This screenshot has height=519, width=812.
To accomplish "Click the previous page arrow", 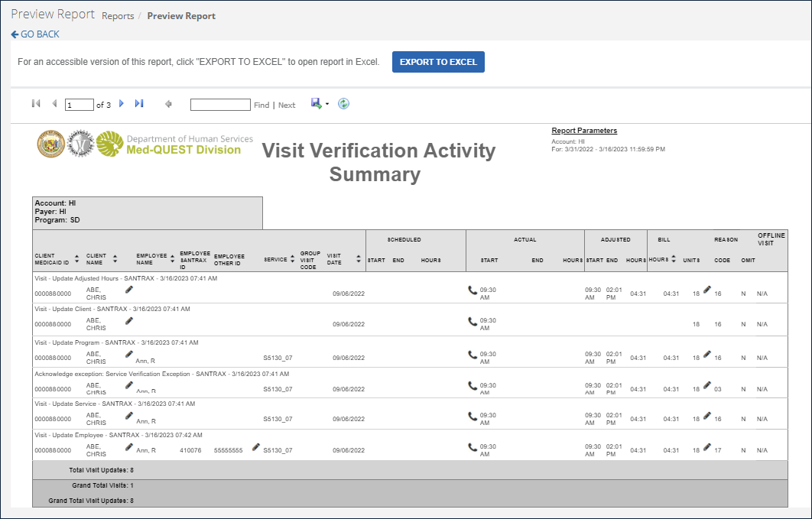I will [54, 104].
